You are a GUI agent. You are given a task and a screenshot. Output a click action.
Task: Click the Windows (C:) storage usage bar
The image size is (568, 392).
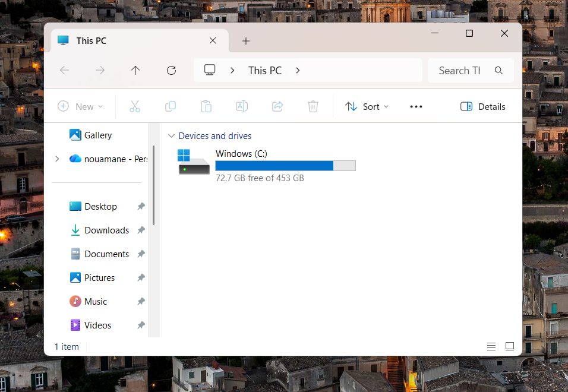[x=285, y=166]
